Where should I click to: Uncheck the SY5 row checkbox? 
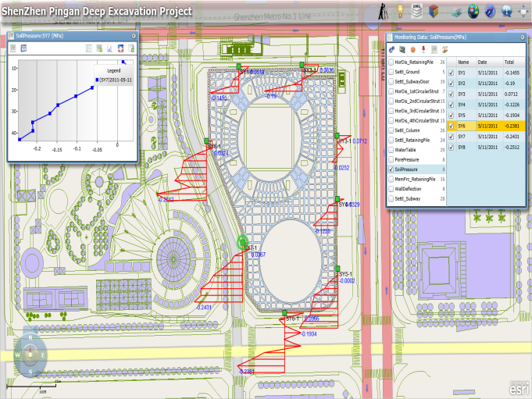click(x=452, y=116)
